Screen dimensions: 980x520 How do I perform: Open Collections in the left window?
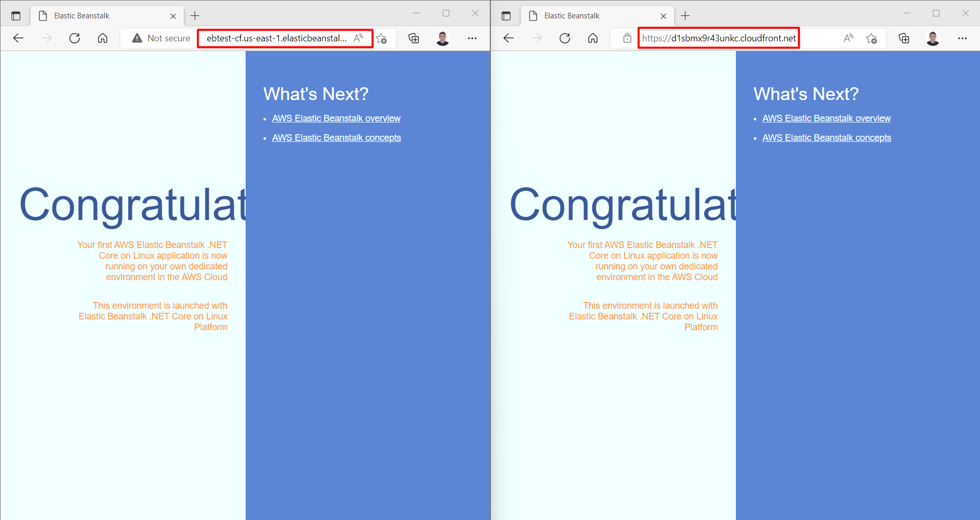click(414, 38)
